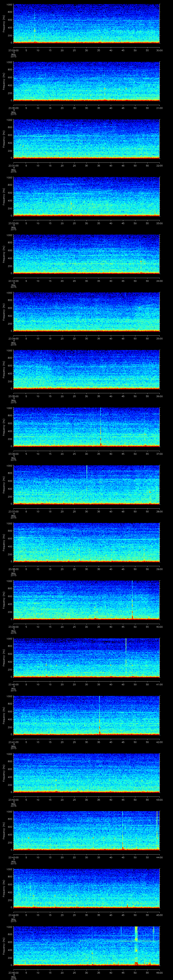View the spectrogram panel starting at 23:35:00
This screenshot has width=173, height=980.
(x=86, y=369)
